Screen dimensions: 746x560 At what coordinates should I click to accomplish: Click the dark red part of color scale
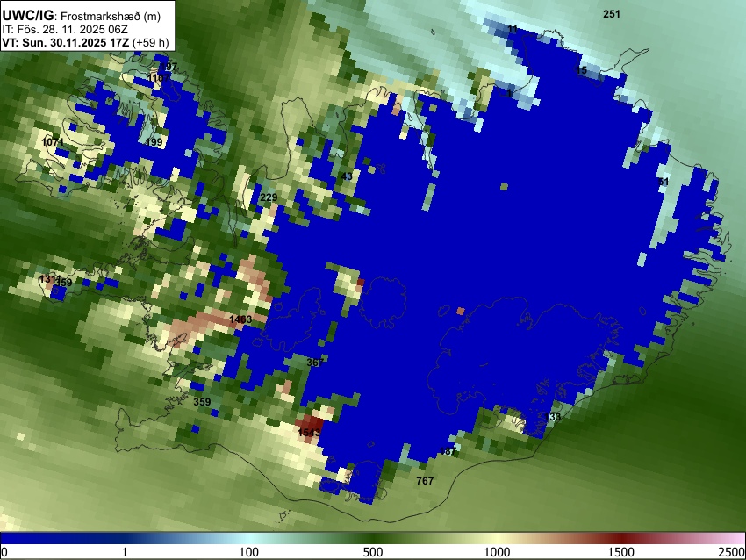point(621,539)
